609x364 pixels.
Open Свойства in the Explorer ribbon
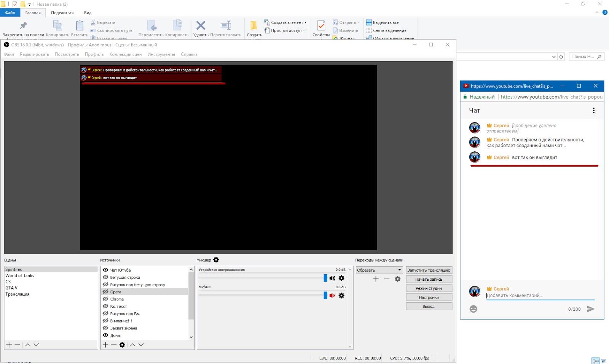321,25
